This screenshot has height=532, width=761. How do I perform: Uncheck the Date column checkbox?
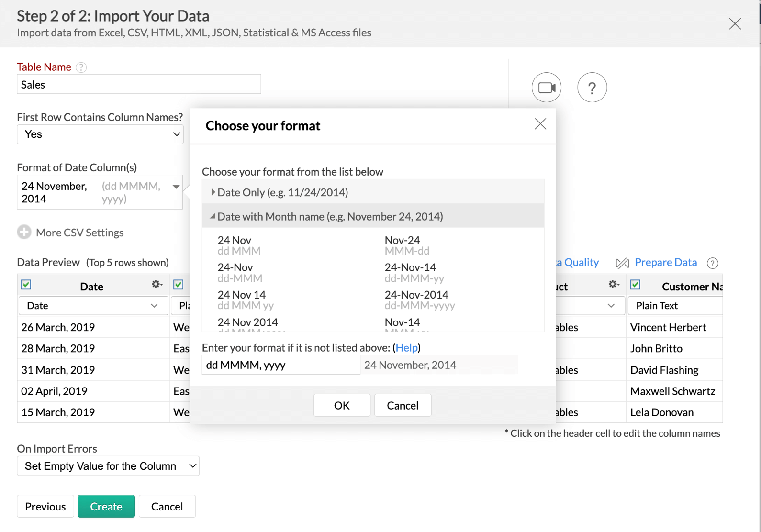pos(26,285)
